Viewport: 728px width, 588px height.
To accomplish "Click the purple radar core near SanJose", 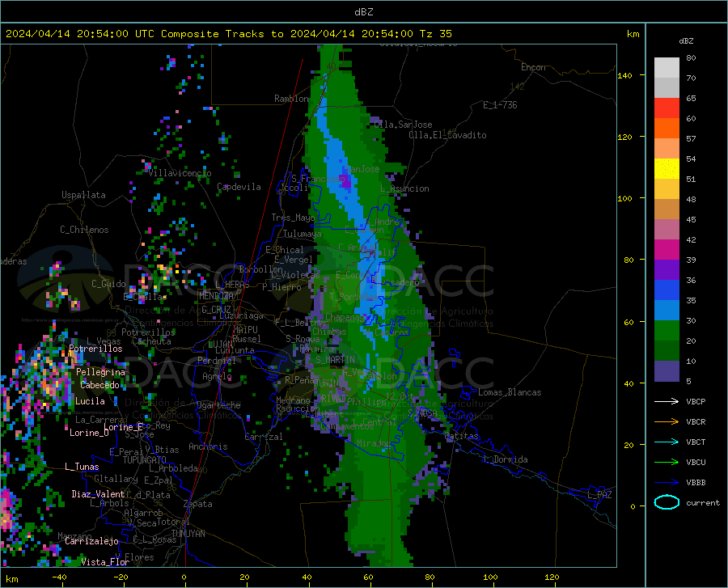I will click(x=346, y=182).
